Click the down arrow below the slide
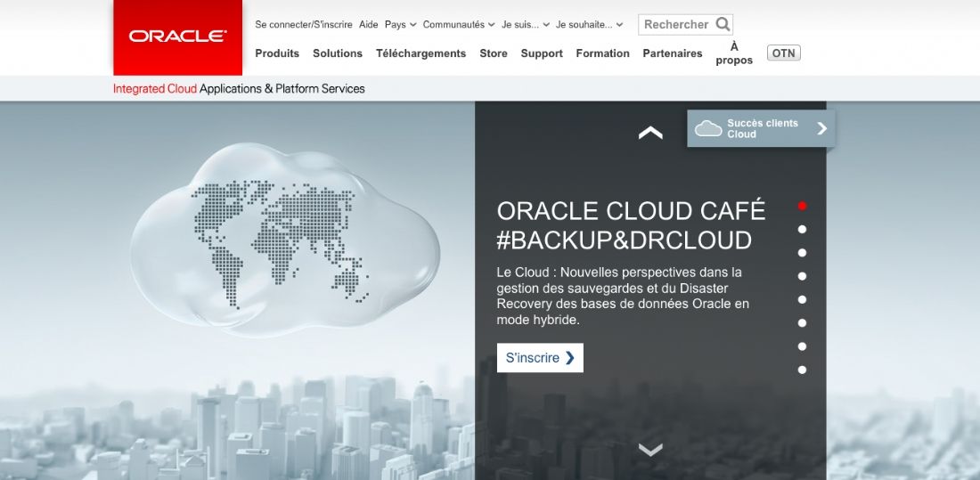Viewport: 980px width, 480px height. point(650,450)
